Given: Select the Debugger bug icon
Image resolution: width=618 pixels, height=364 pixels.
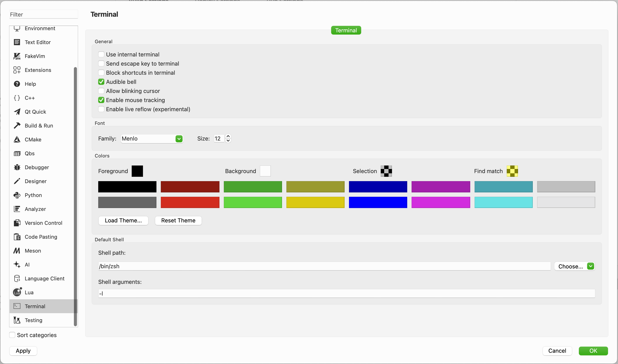Looking at the screenshot, I should [17, 167].
